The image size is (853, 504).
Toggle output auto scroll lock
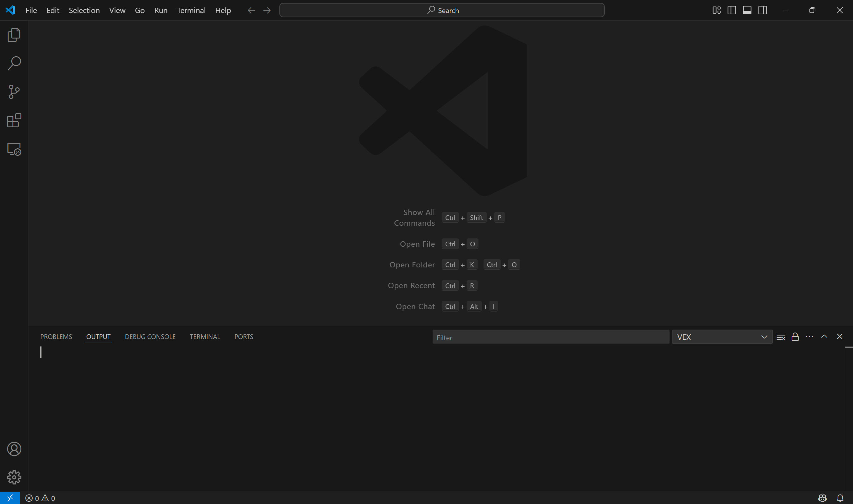pyautogui.click(x=795, y=337)
